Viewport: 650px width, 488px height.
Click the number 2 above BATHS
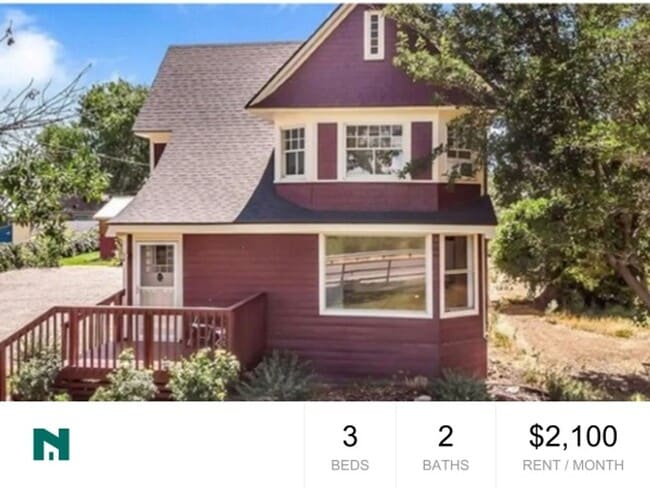click(x=446, y=436)
